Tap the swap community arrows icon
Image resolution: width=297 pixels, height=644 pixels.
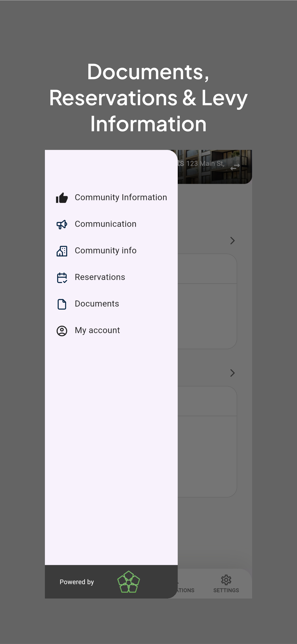pyautogui.click(x=235, y=167)
